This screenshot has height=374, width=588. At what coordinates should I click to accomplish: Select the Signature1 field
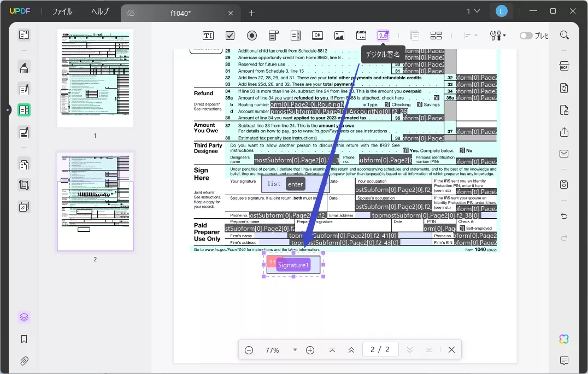[293, 265]
